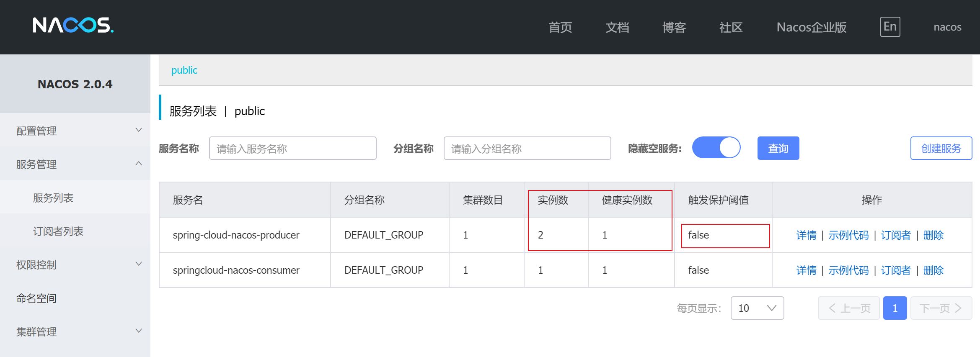The image size is (980, 357).
Task: Go to 首页 in top navigation
Action: click(560, 27)
